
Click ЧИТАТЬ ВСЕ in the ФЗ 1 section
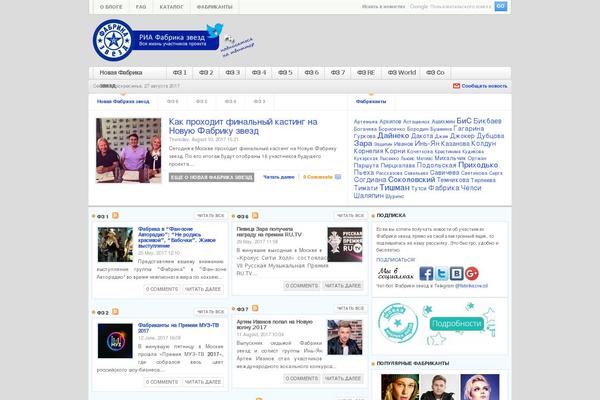pos(210,216)
